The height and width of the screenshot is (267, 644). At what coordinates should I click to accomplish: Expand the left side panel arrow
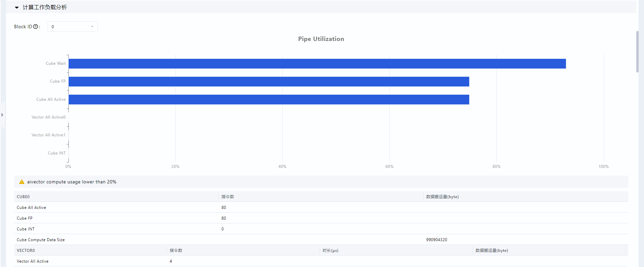click(2, 115)
